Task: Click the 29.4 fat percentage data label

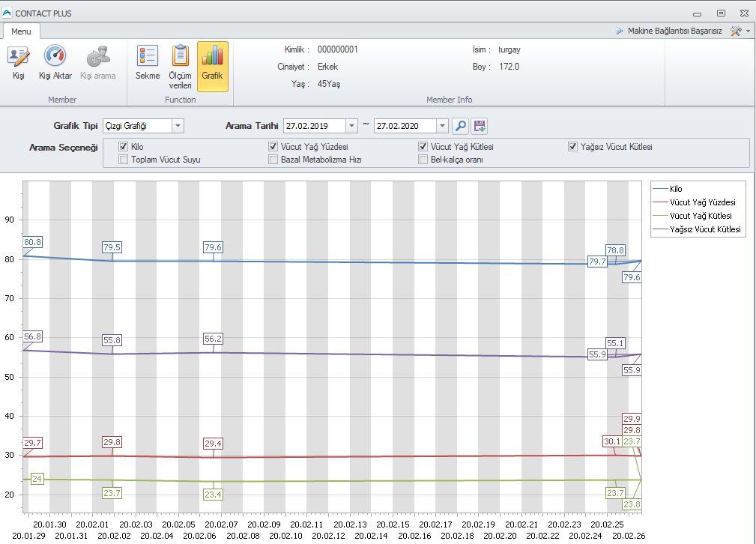Action: point(213,444)
